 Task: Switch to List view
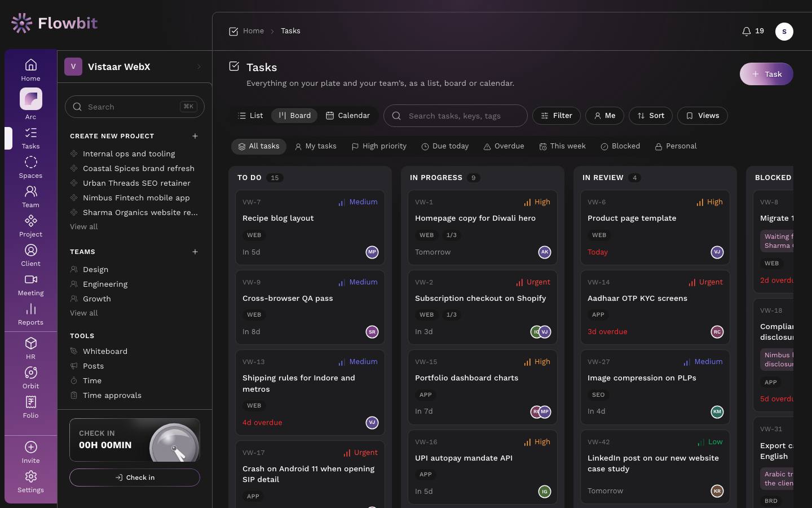[250, 116]
